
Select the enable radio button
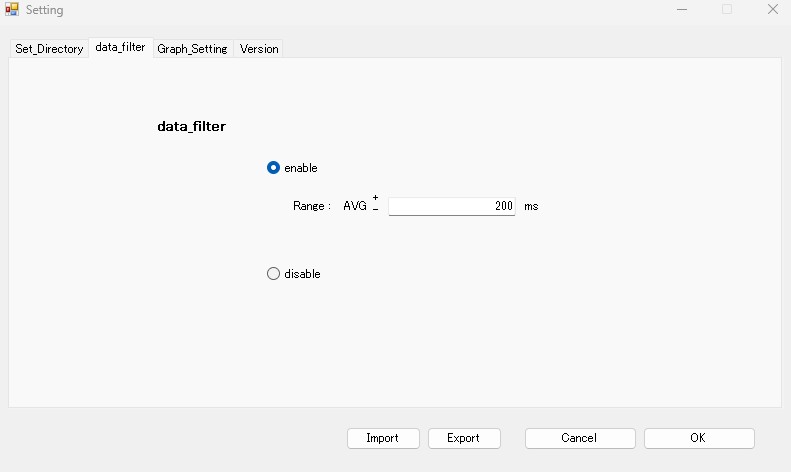click(x=273, y=168)
